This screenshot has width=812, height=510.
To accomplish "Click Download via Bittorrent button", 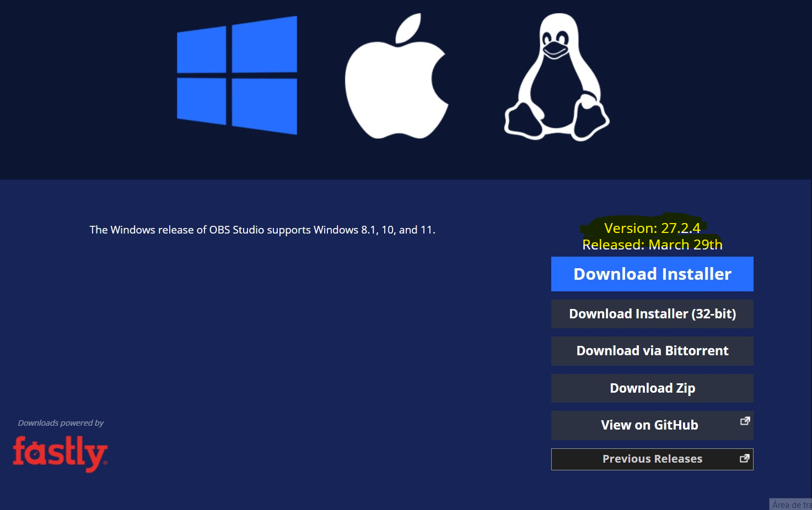I will [652, 351].
